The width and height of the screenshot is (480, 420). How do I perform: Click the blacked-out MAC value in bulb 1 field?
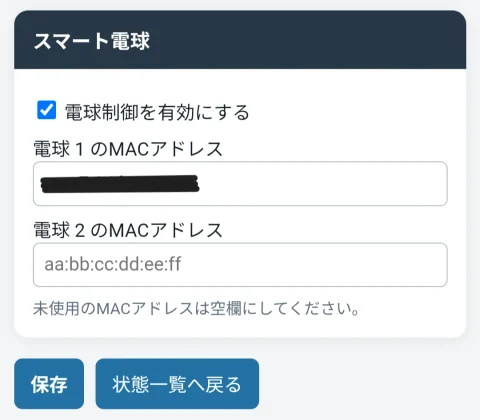120,184
